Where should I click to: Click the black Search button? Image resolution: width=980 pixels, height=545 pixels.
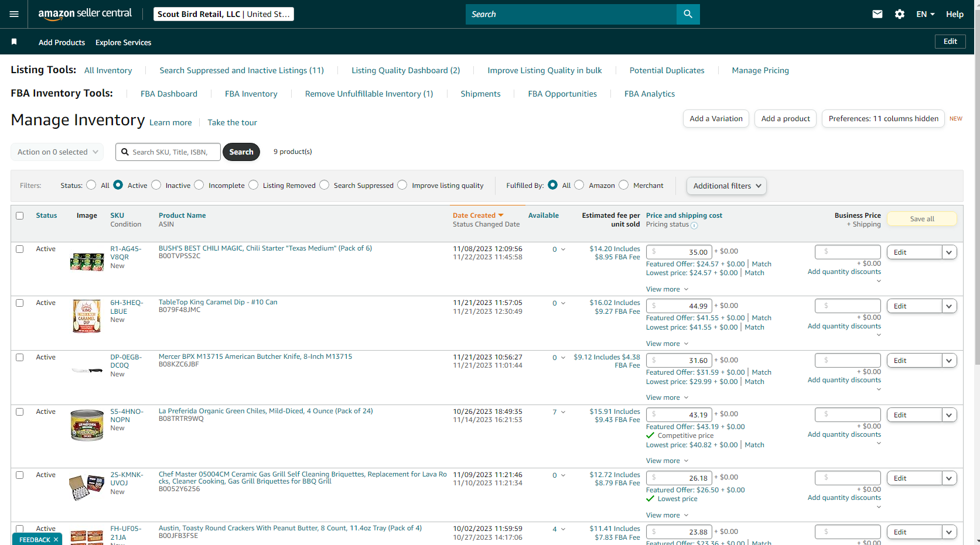[241, 152]
